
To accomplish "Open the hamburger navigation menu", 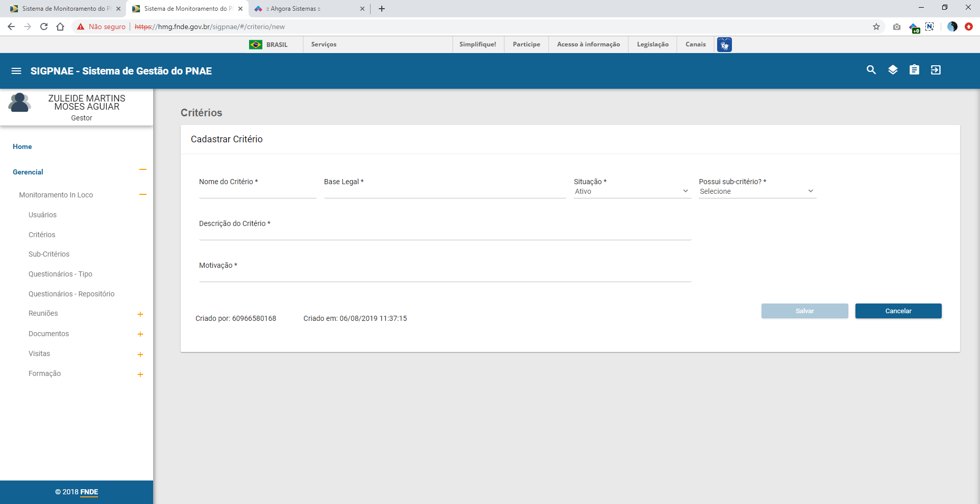I will pos(16,71).
